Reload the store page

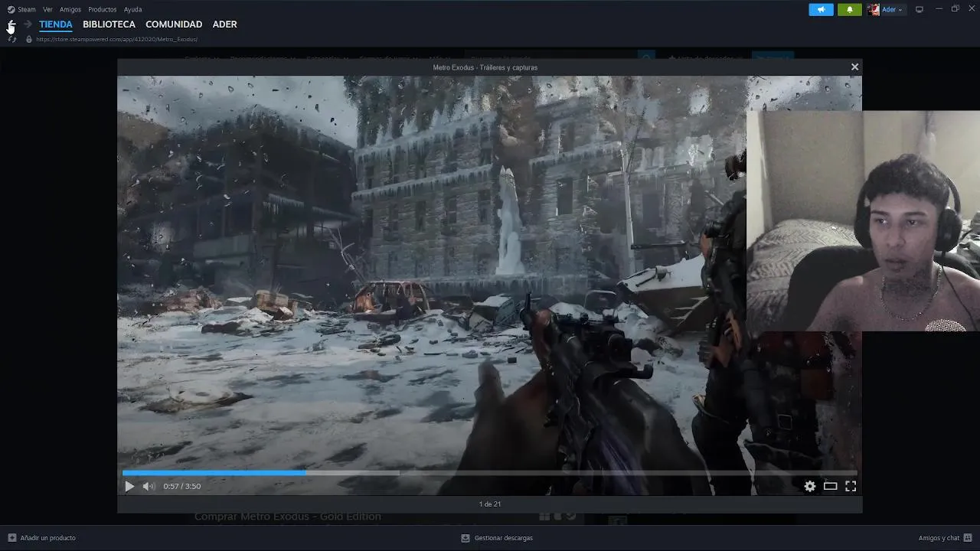[11, 39]
